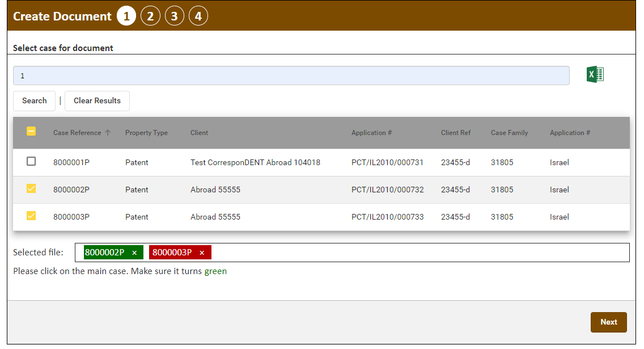
Task: Click Abroad 55555 in the 8000002P row
Action: [215, 190]
